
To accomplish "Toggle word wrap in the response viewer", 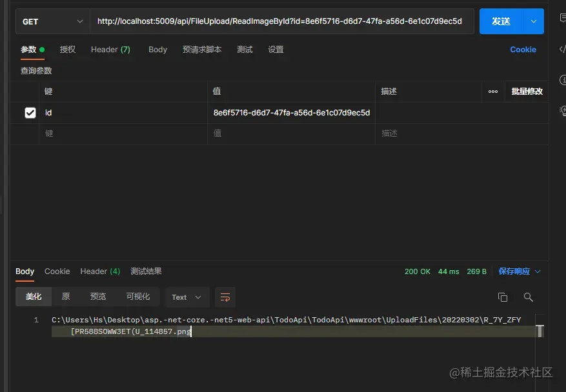I will pos(225,297).
